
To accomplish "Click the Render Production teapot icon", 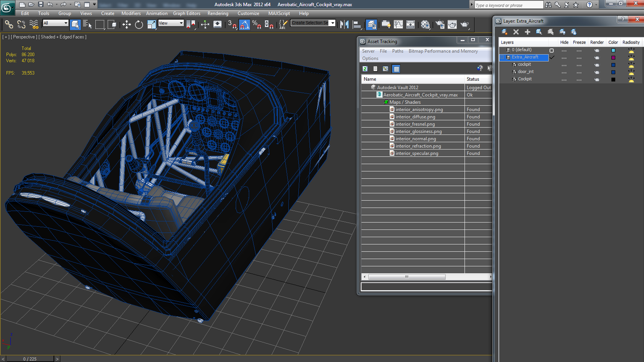I will [x=465, y=24].
